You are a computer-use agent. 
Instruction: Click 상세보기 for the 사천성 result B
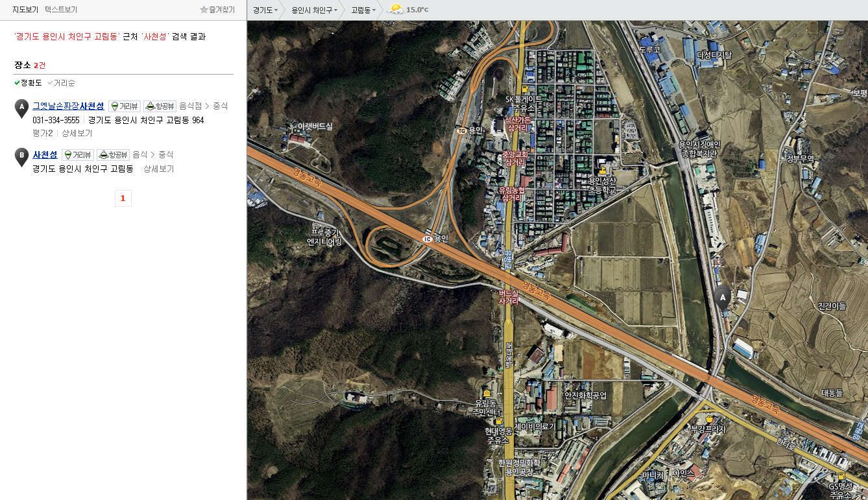(x=159, y=169)
